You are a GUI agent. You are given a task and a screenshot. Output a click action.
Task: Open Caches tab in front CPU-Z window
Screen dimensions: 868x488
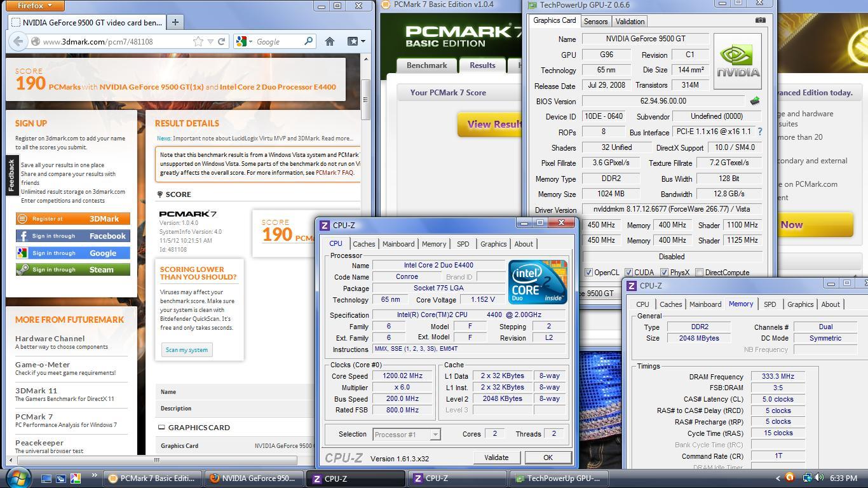[x=363, y=244]
